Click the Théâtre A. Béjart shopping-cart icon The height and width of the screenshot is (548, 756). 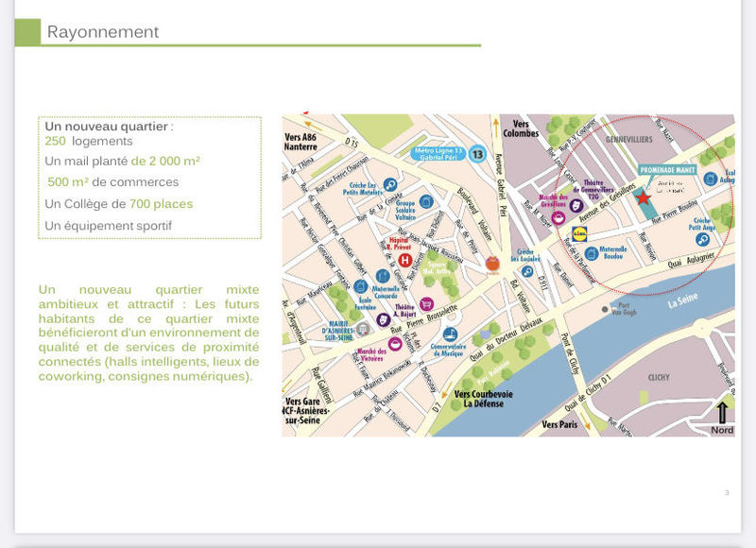(x=426, y=304)
